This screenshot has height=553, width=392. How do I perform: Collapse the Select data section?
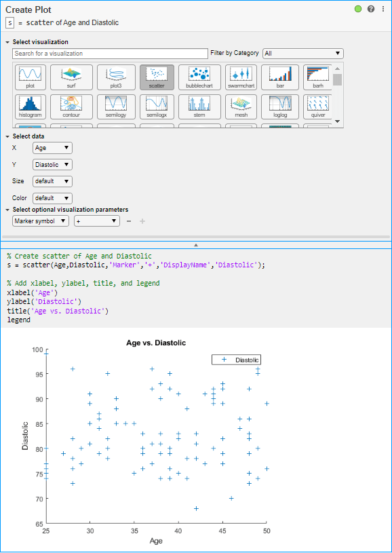[7, 136]
